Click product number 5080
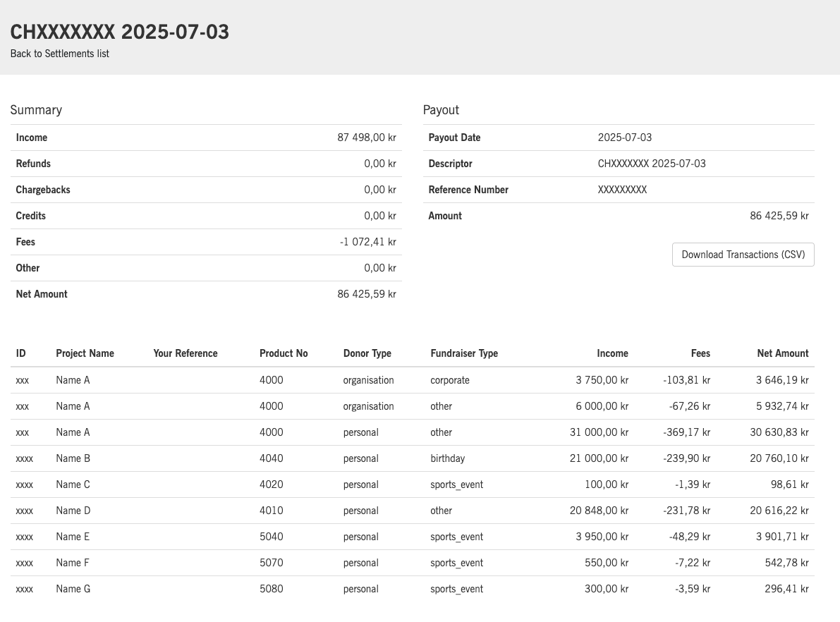840x622 pixels. coord(271,590)
